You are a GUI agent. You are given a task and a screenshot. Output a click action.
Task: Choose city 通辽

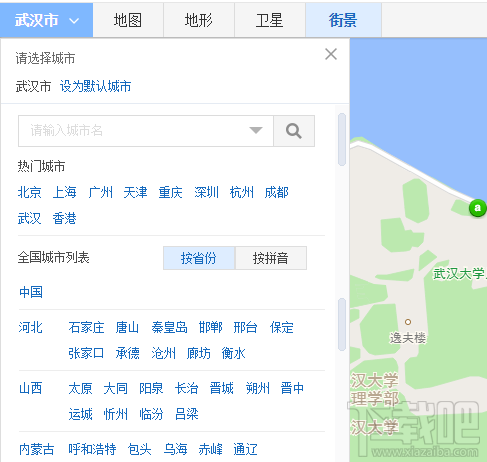click(x=246, y=449)
